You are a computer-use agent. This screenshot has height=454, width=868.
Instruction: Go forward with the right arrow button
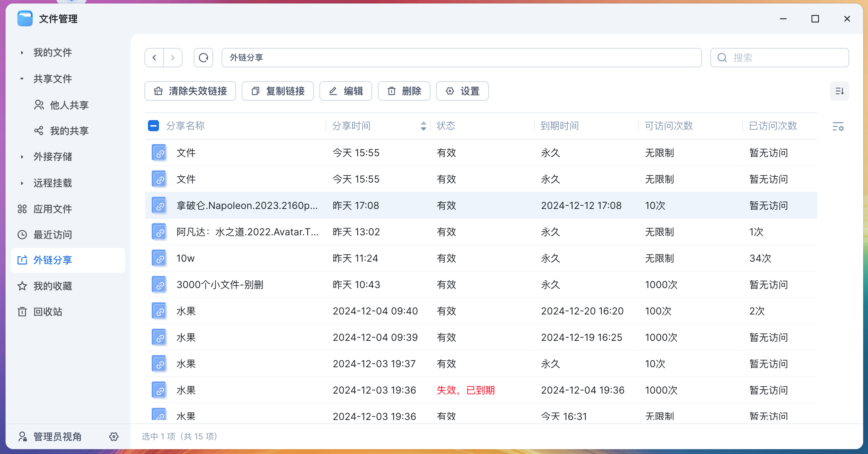point(173,58)
